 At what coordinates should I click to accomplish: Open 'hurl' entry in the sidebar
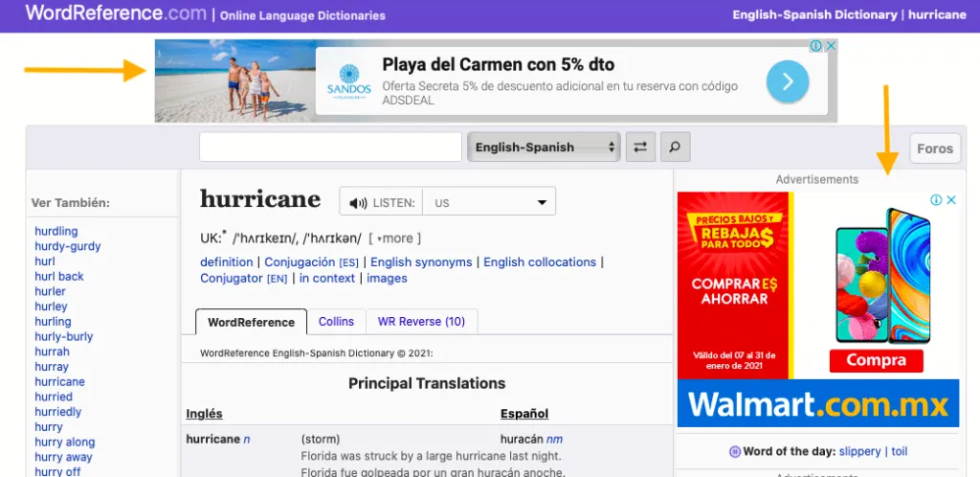(45, 261)
